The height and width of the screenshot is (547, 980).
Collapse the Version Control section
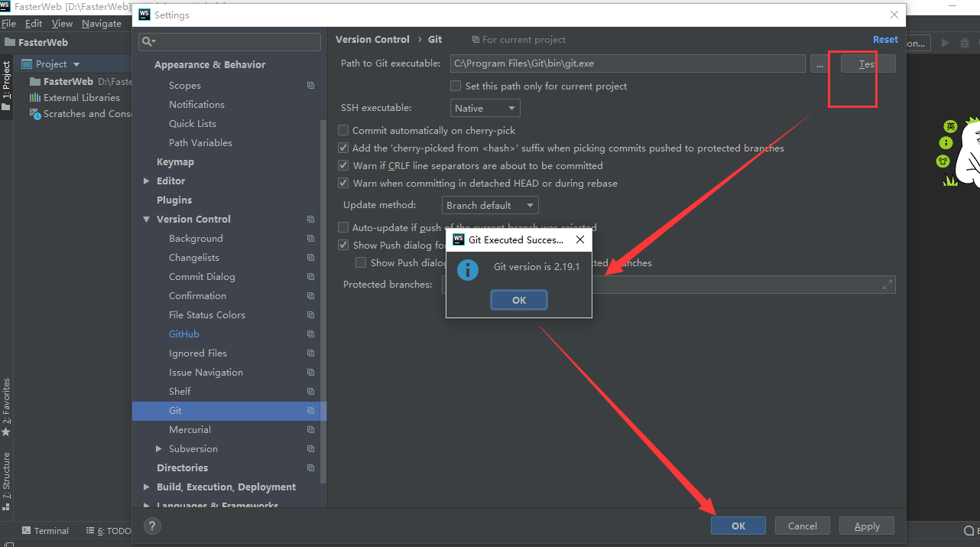(x=147, y=220)
